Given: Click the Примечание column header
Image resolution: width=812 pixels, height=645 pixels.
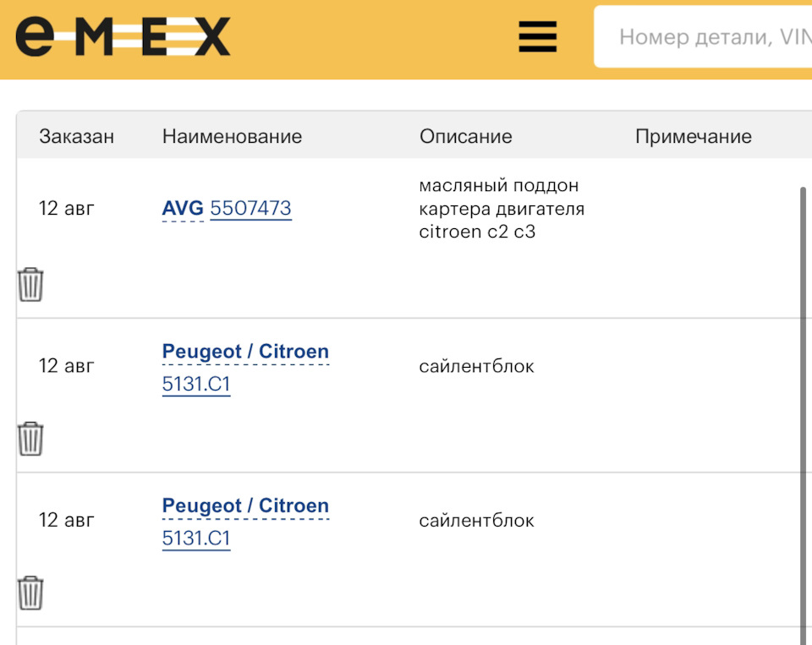Looking at the screenshot, I should coord(693,137).
